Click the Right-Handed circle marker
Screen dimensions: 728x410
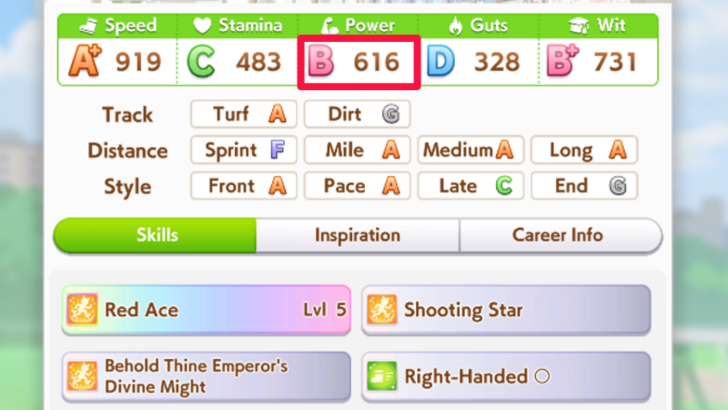542,376
